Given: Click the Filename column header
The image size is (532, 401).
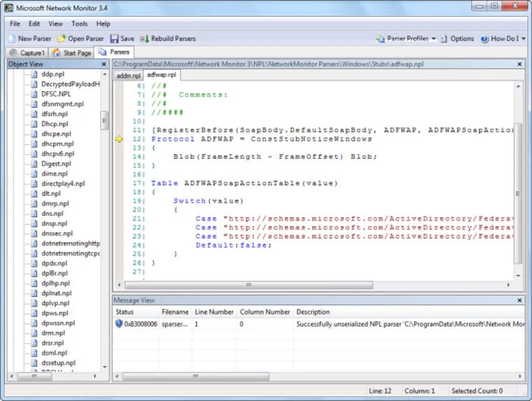Looking at the screenshot, I should point(175,312).
